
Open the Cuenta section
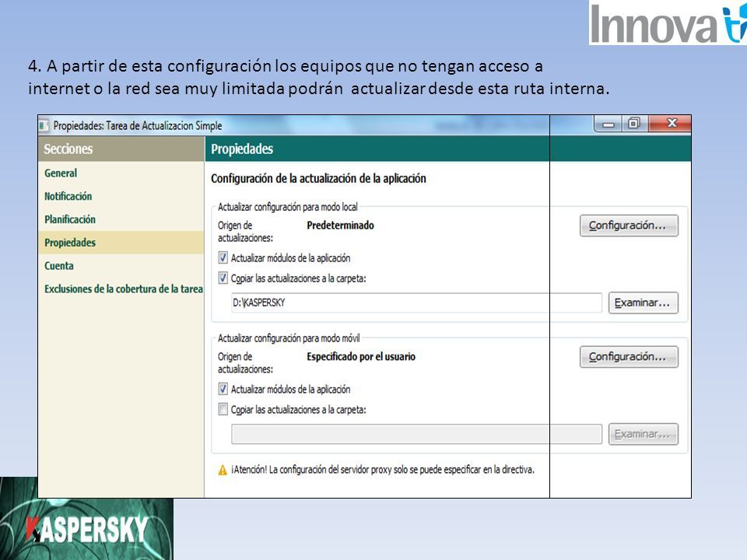(x=59, y=266)
